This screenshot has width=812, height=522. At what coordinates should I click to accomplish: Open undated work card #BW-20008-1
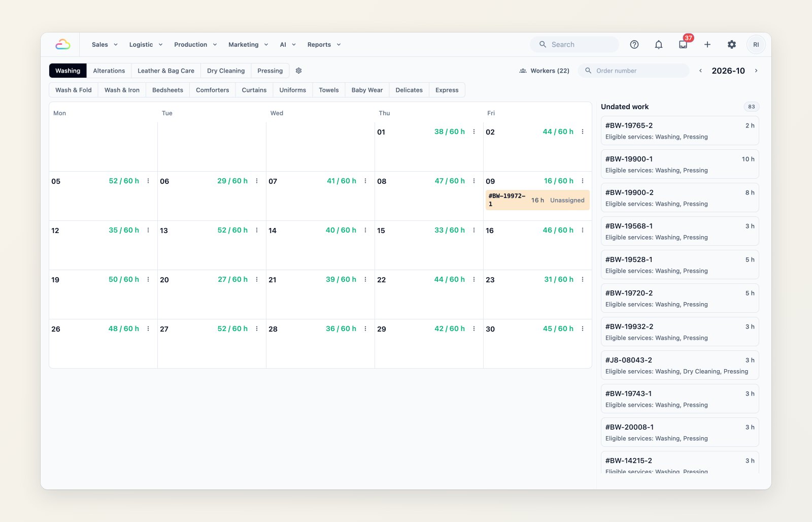point(680,432)
